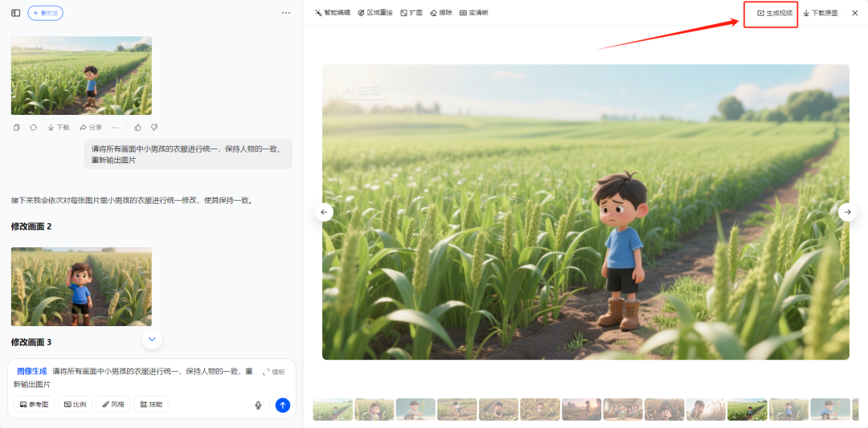Click the scroll-to-bottom chevron button
Screen dimensions: 868x428
[152, 339]
